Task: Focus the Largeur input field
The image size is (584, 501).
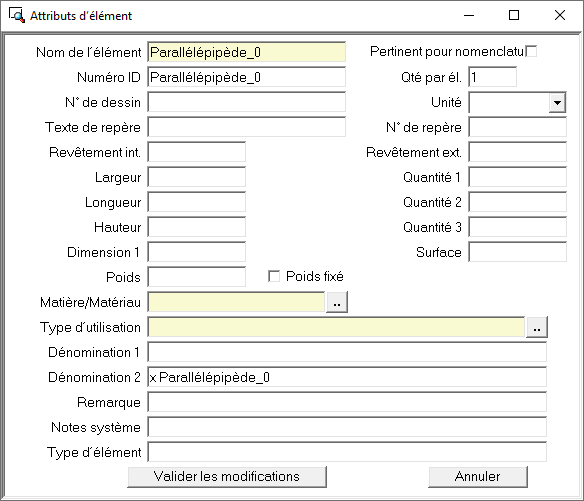Action: pos(197,177)
